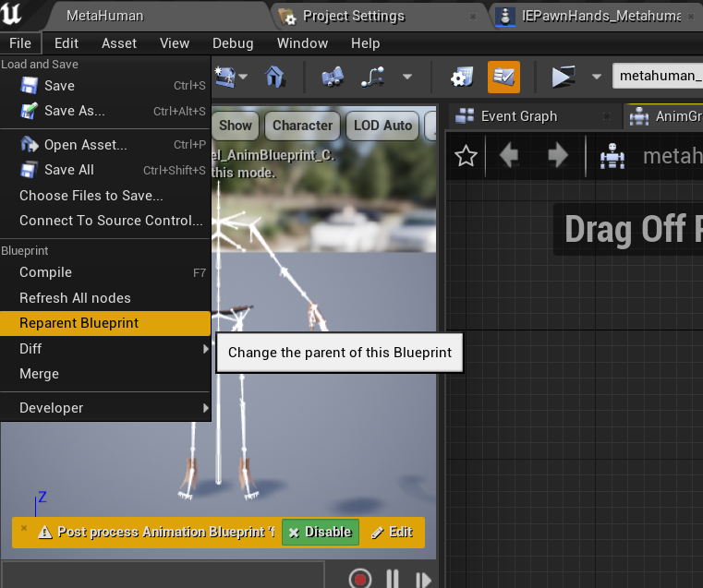This screenshot has width=703, height=588.
Task: Close the Event Graph tab
Action: pos(607,116)
